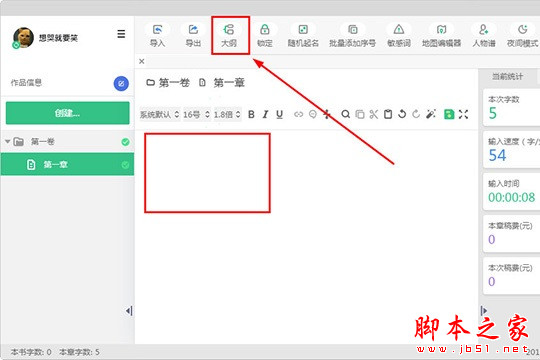Select the 当前统计 tab

point(507,76)
